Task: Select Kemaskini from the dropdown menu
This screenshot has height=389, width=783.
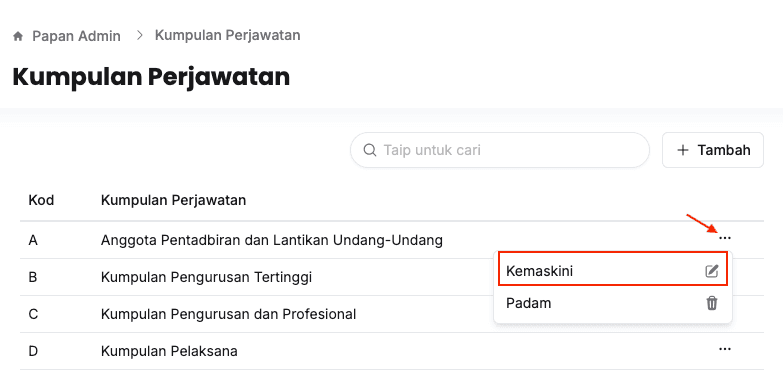Action: tap(613, 271)
